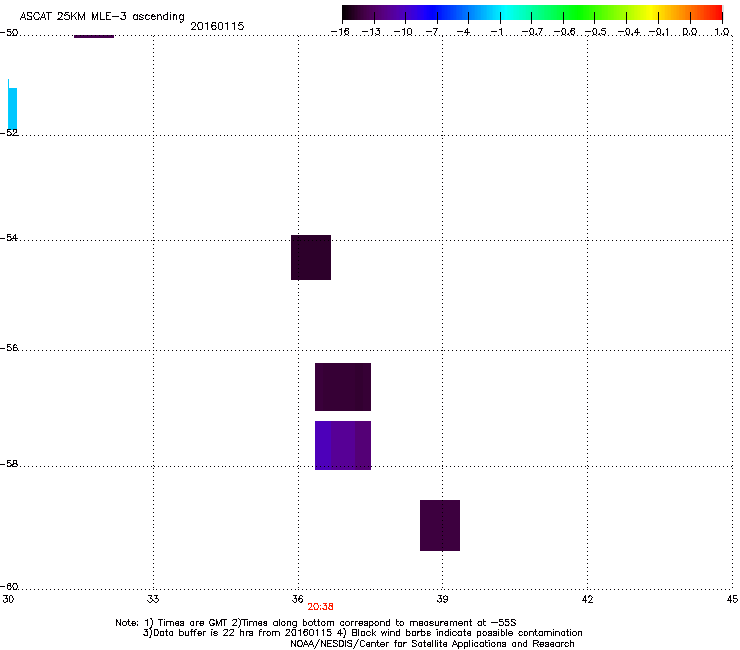Click the red 20:38 pass time label
Viewport: 740px width, 650px height.
[x=320, y=607]
